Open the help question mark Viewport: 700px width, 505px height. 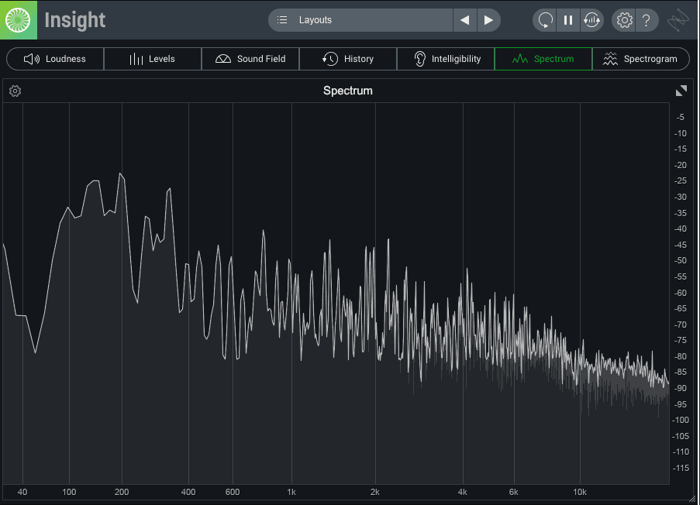click(646, 20)
